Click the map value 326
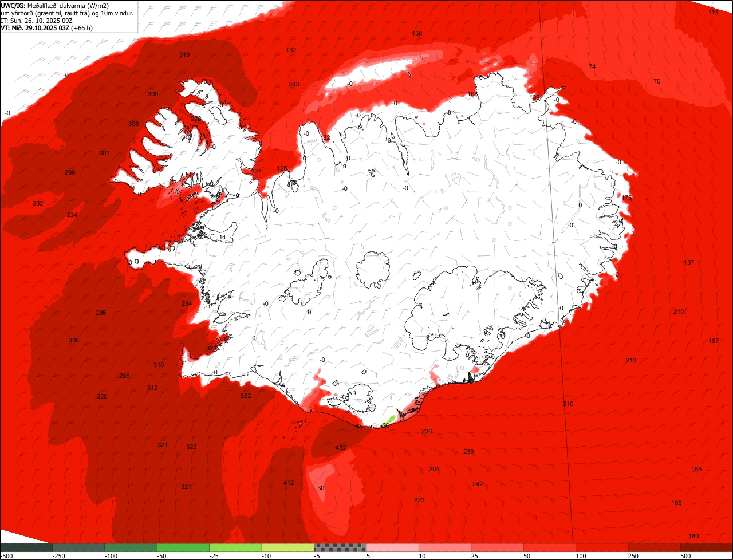733x560 pixels. pyautogui.click(x=102, y=397)
